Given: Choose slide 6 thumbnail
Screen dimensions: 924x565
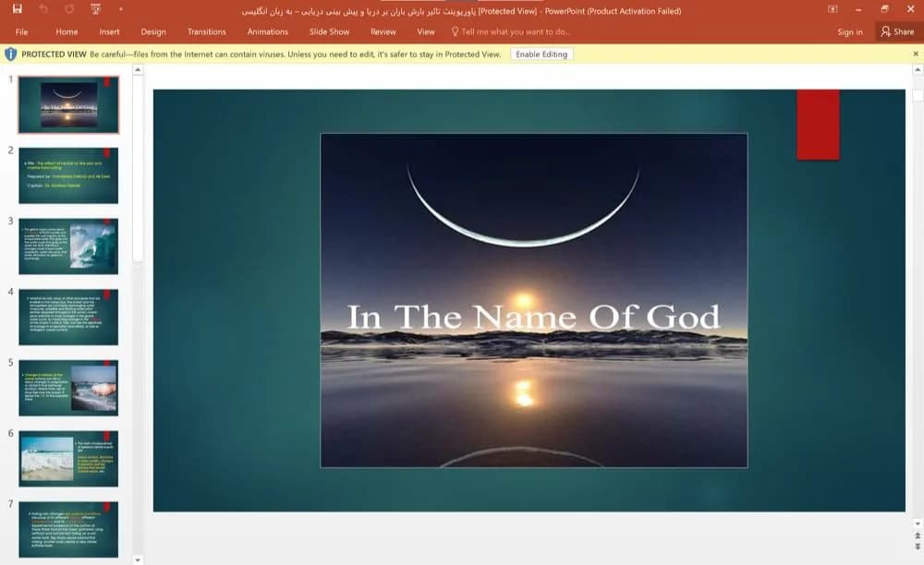Looking at the screenshot, I should click(x=68, y=459).
